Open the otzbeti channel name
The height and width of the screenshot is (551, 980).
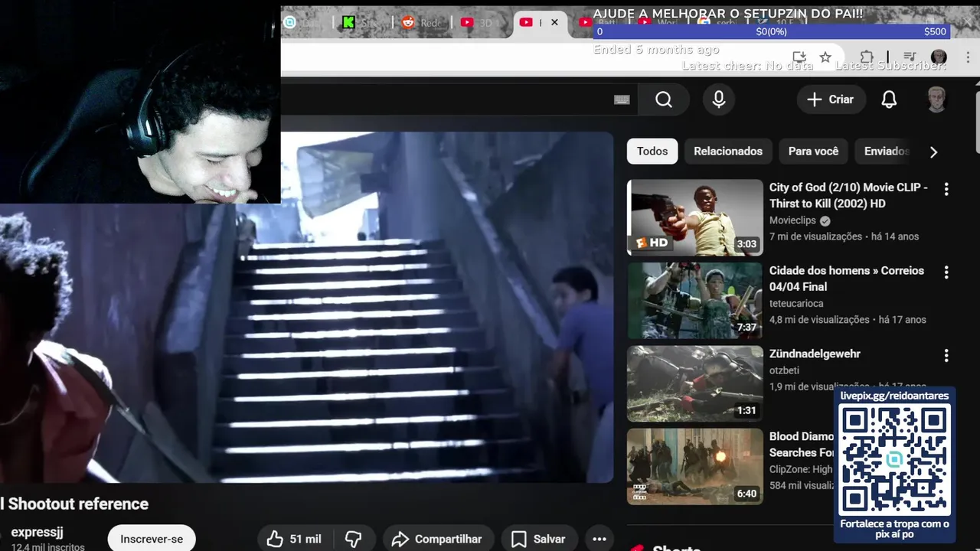click(784, 370)
